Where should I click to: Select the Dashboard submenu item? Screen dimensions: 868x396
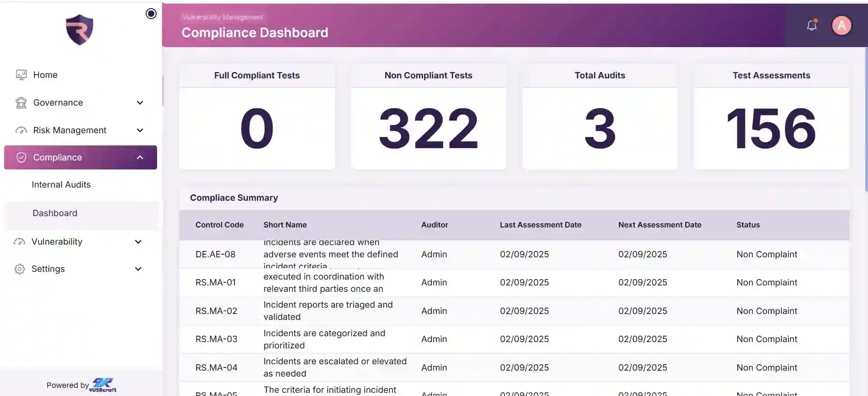pos(55,213)
